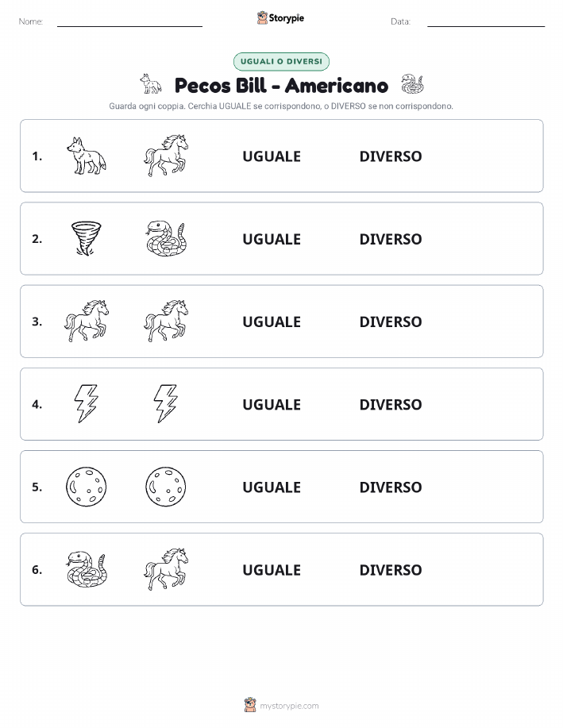Click the right lightning bolt in row 4
This screenshot has height=728, width=563.
(x=166, y=403)
